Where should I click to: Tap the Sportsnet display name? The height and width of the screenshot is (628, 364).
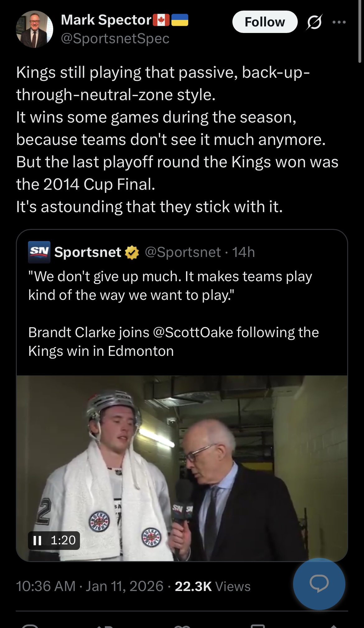pos(88,252)
